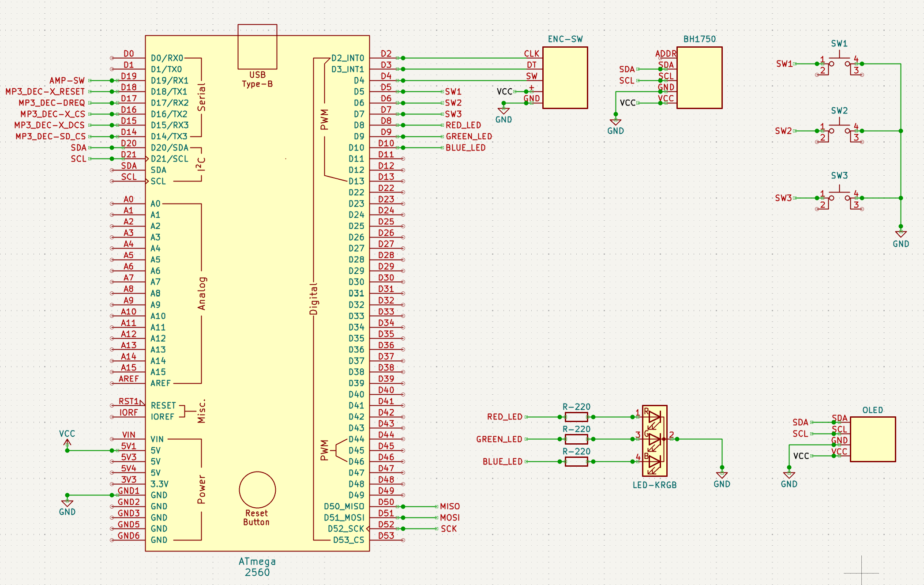Image resolution: width=924 pixels, height=585 pixels.
Task: Click the Power group label
Action: [x=202, y=489]
